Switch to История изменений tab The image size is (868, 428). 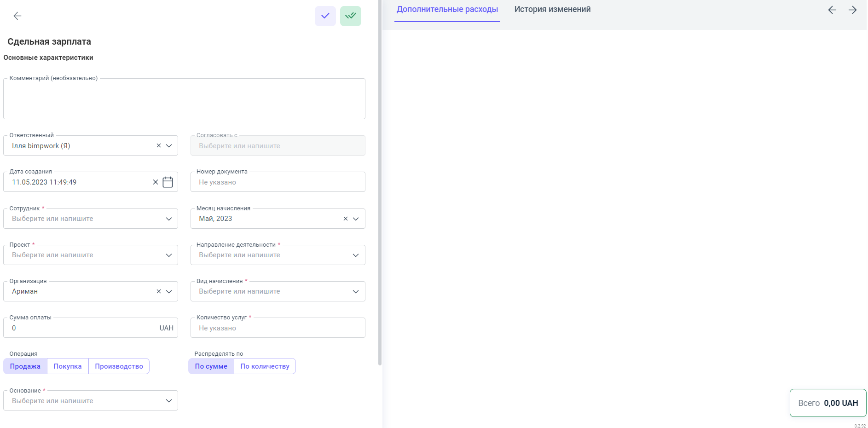tap(552, 10)
